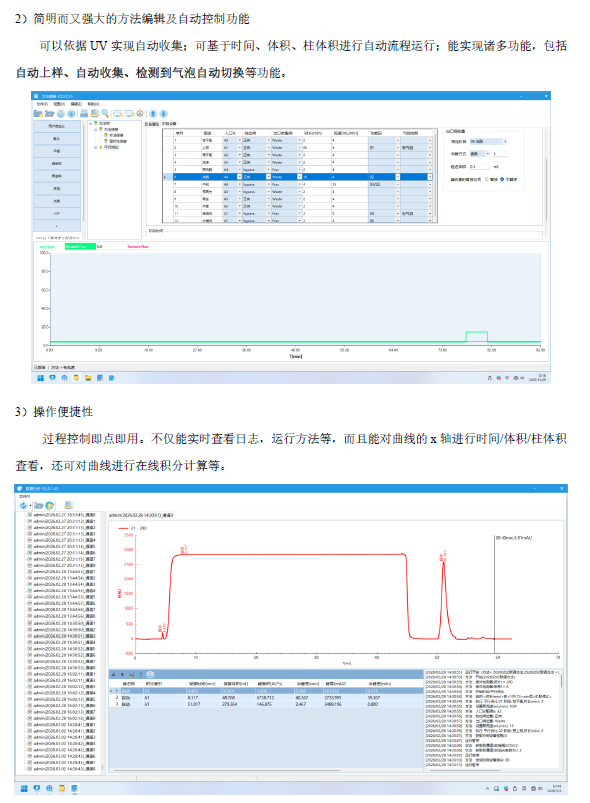Click the magnifier search icon in method editor toolbar
Screen dimensions: 590x803
tap(105, 114)
